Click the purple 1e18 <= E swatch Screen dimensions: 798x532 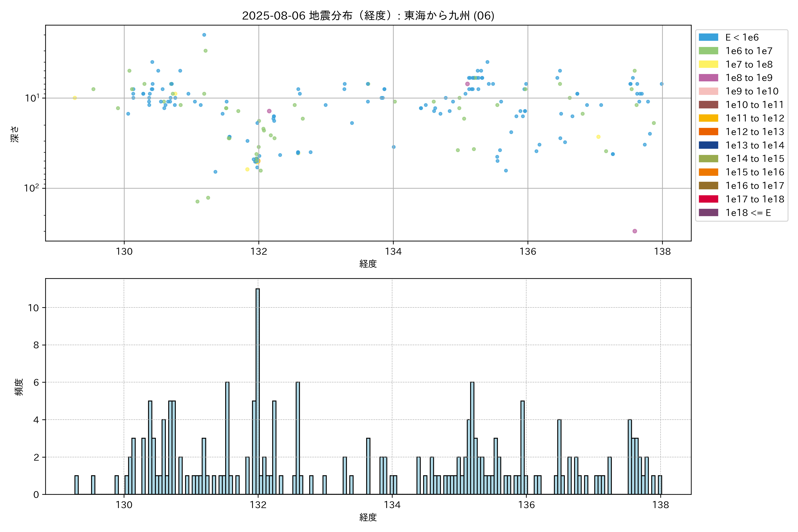click(708, 213)
